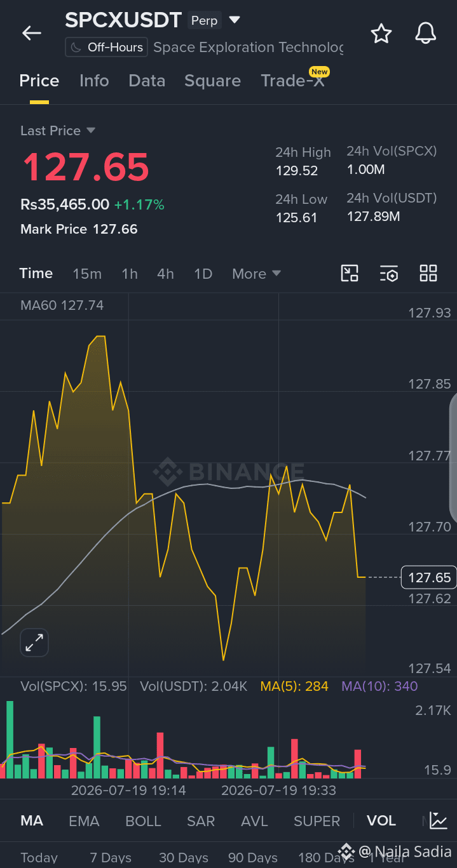Toggle the BOLL indicator
This screenshot has width=457, height=868.
[x=143, y=821]
